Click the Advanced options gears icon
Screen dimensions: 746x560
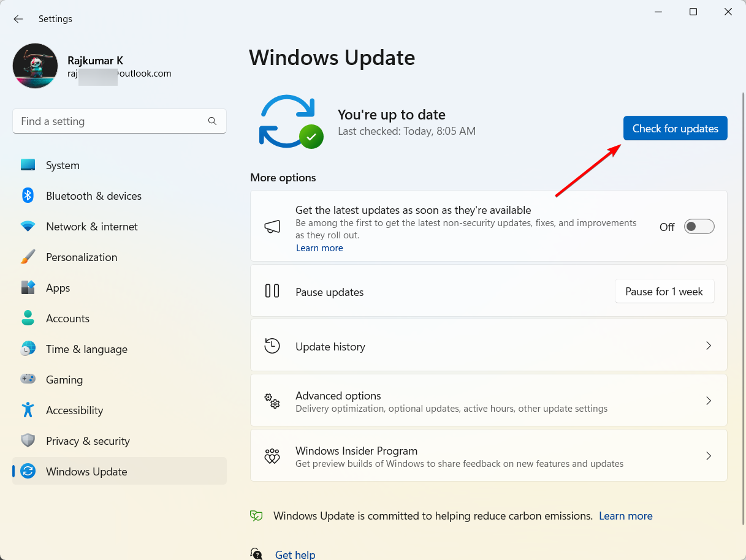272,401
